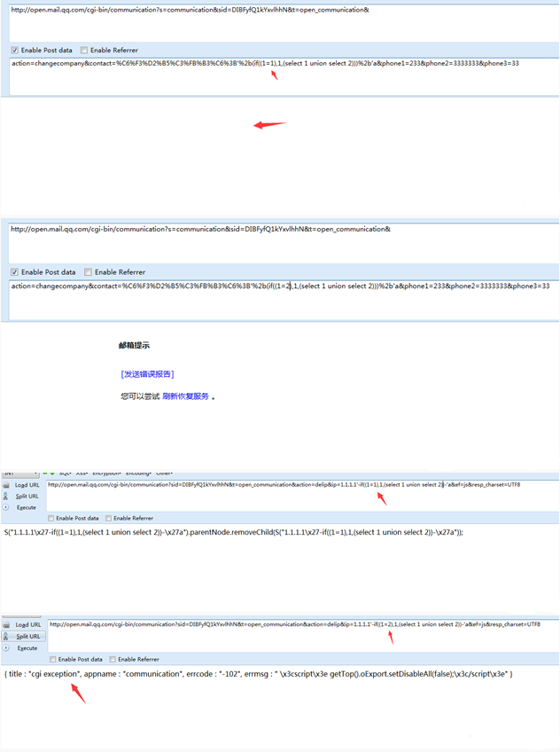Click the 刷新恢复服务 link
Viewport: 560px width, 752px height.
185,396
